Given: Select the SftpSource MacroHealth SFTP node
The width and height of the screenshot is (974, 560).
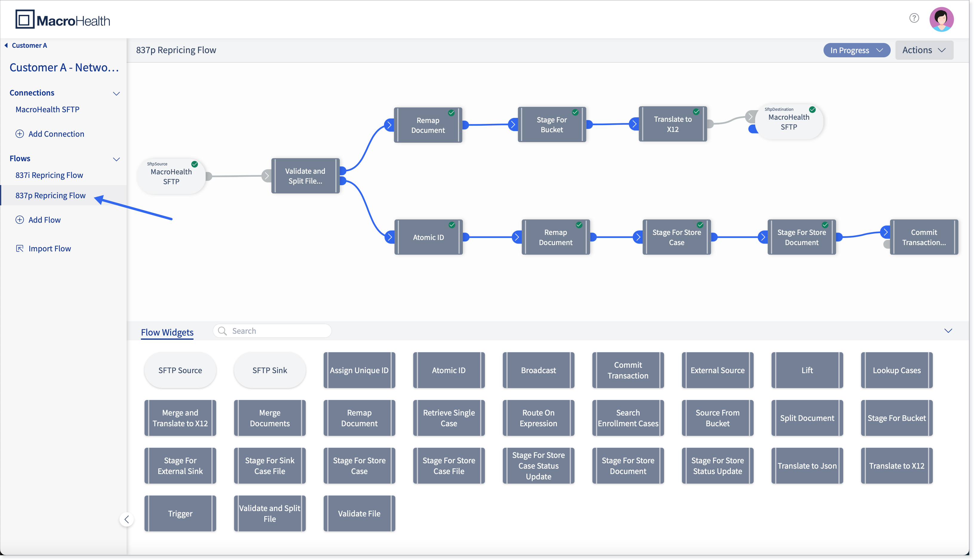Looking at the screenshot, I should point(171,176).
